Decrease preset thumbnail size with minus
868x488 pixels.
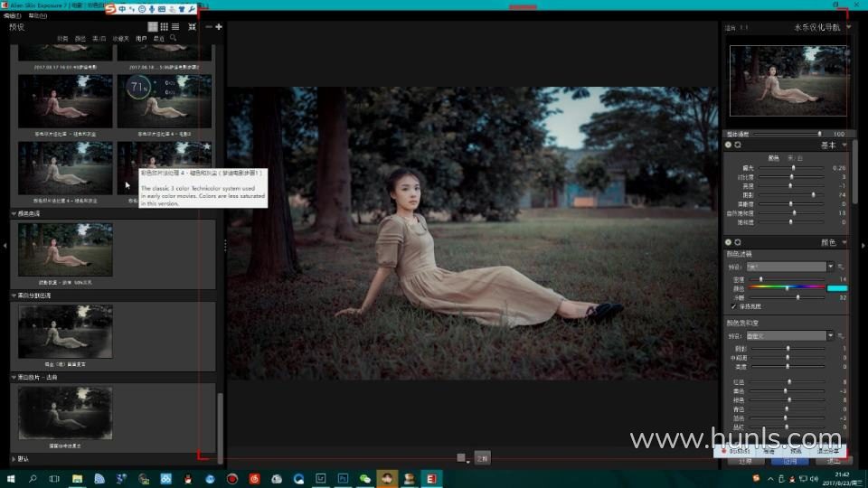209,26
